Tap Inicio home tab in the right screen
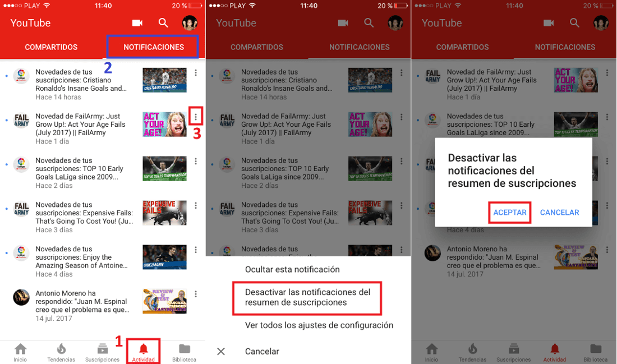Screen dimensions: 617x364 (432, 353)
